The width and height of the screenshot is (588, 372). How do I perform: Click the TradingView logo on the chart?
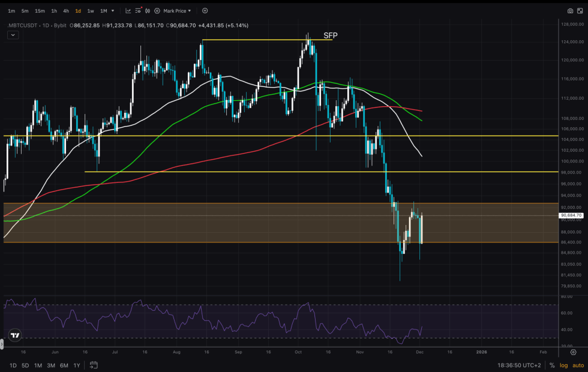click(x=15, y=336)
